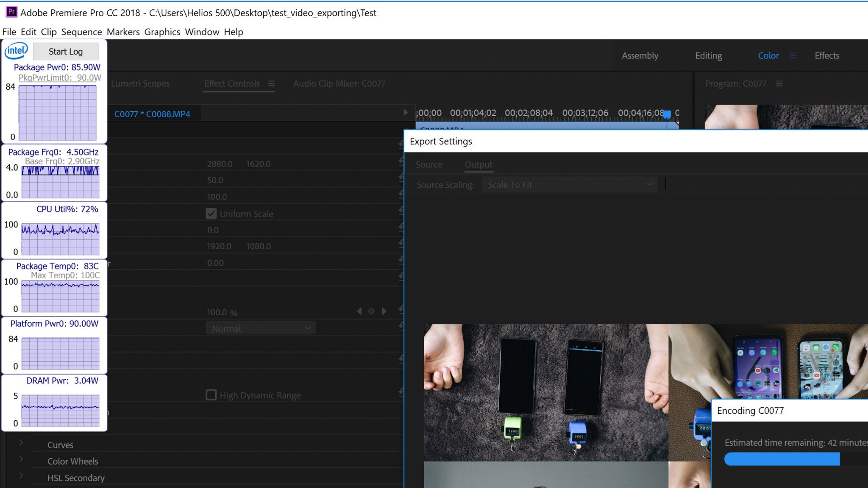Click the Premiere Pro app icon in title bar
This screenshot has height=488, width=868.
tap(11, 12)
